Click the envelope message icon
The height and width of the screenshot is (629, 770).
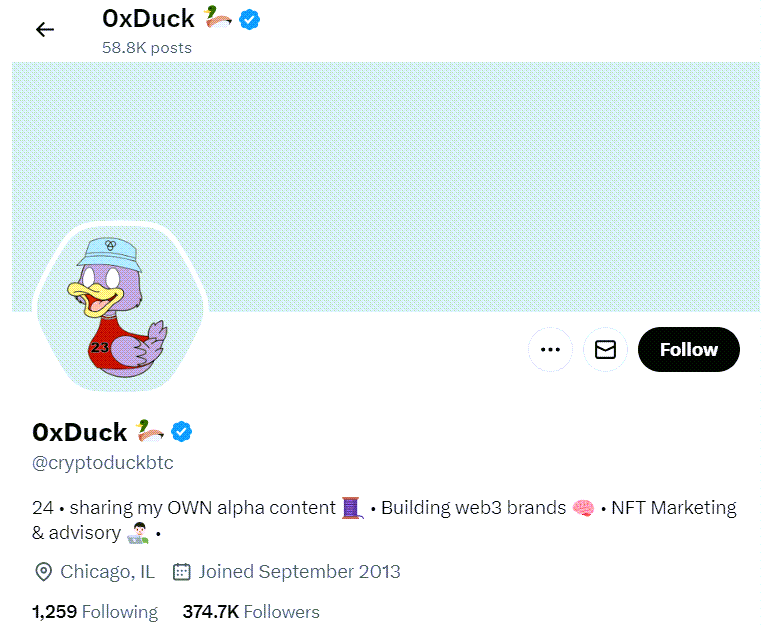605,350
